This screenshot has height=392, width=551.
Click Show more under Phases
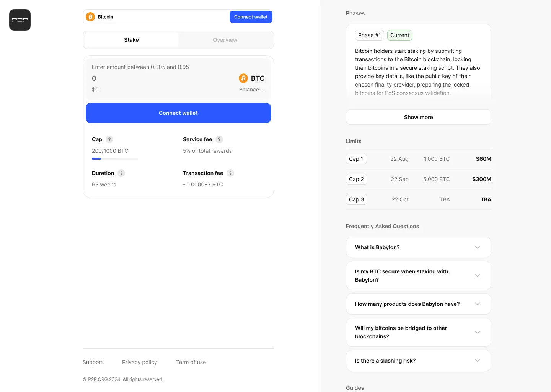point(419,117)
